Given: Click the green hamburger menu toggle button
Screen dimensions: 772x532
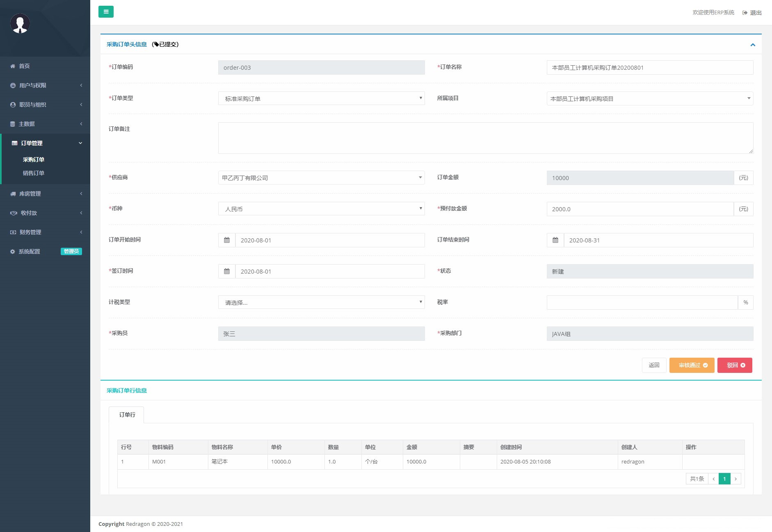Looking at the screenshot, I should [106, 12].
